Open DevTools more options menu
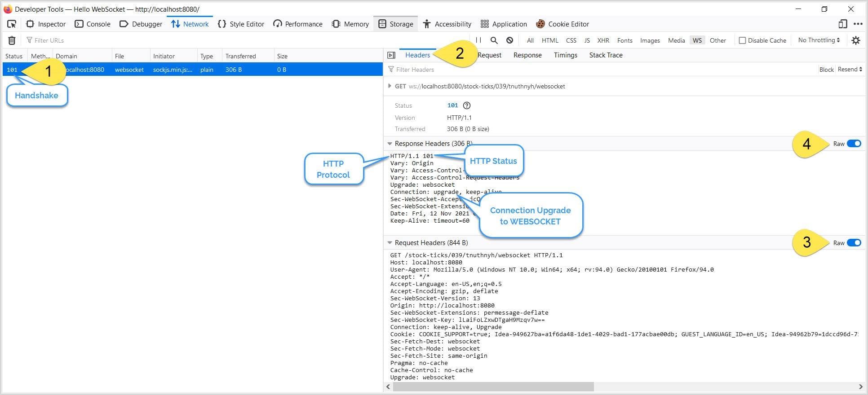 coord(858,24)
